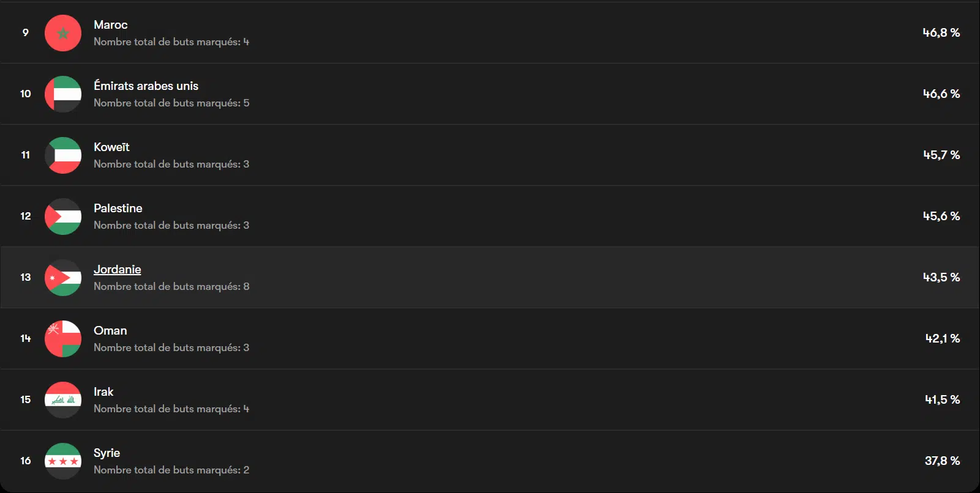
Task: Click the Kuwait flag icon
Action: (63, 155)
